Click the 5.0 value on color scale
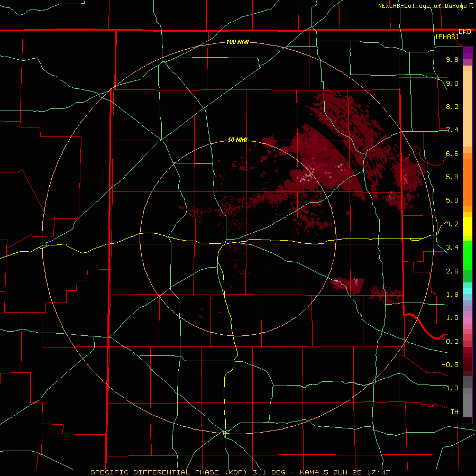Screen dimensions: 476x476 coord(452,200)
